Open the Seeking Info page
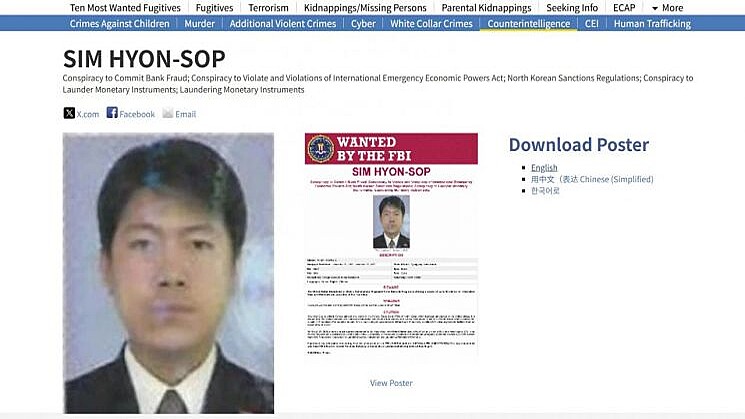 pyautogui.click(x=572, y=8)
